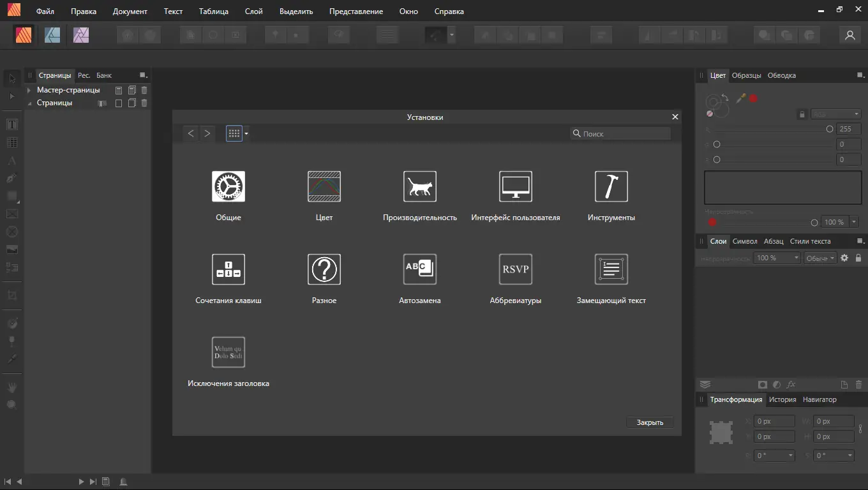Screen dimensions: 868x490
Task: Switch to the Образцы tab
Action: [x=747, y=75]
